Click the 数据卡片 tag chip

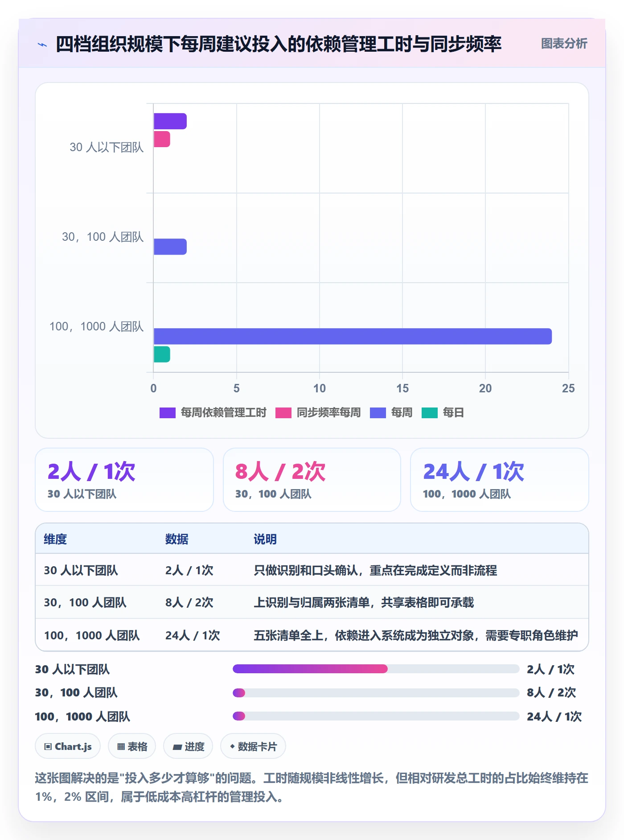tap(253, 746)
